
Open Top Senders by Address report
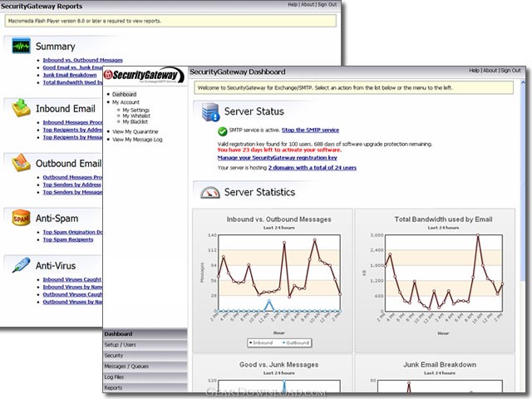[x=71, y=185]
